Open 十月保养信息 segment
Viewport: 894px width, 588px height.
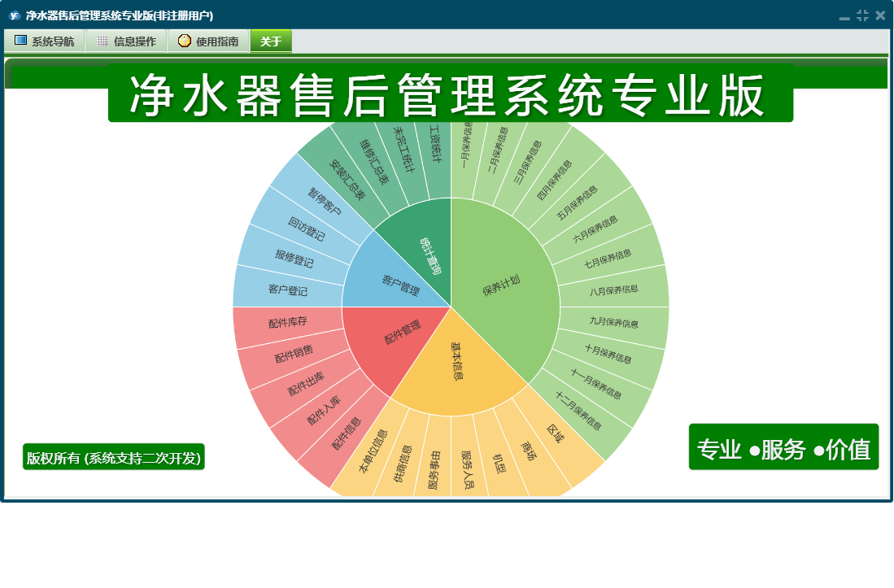[608, 354]
